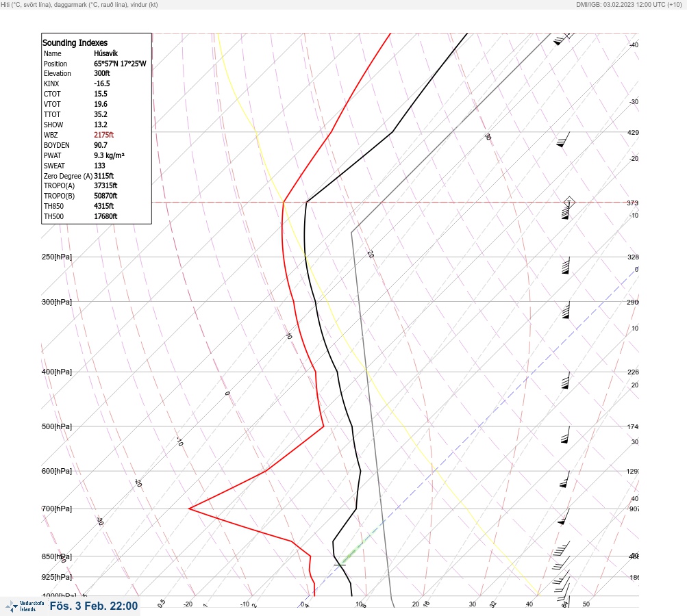Click the '373' height label on dashed line
Viewport: 687px width, 616px height.
(633, 203)
